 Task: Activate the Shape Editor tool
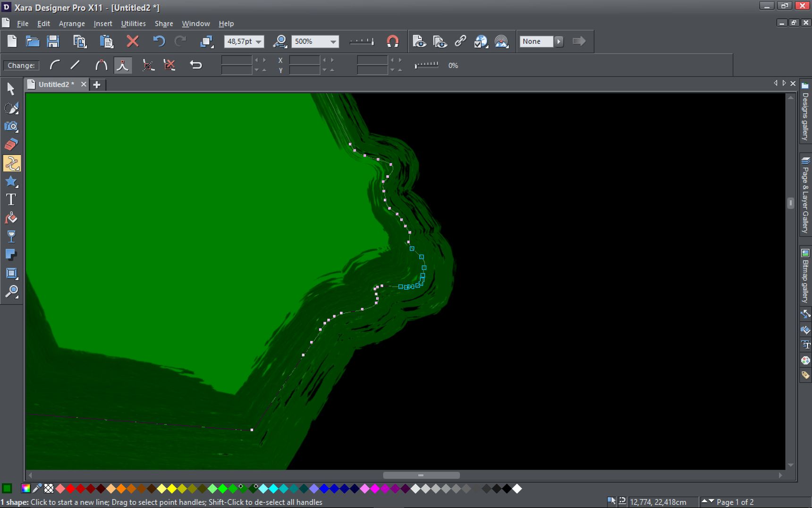pos(11,163)
